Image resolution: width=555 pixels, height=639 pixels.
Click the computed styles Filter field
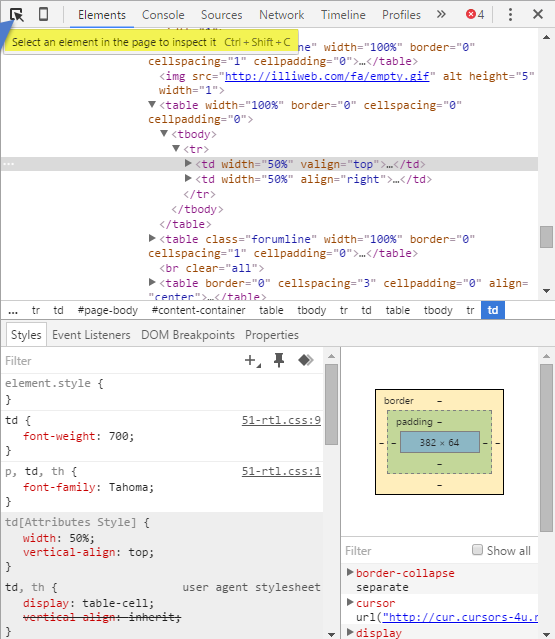[x=405, y=551]
